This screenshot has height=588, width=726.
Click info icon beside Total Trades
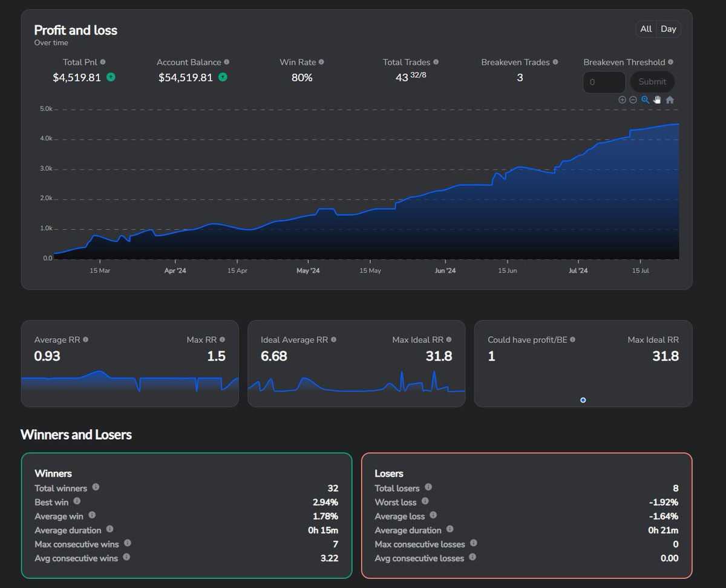click(x=436, y=62)
